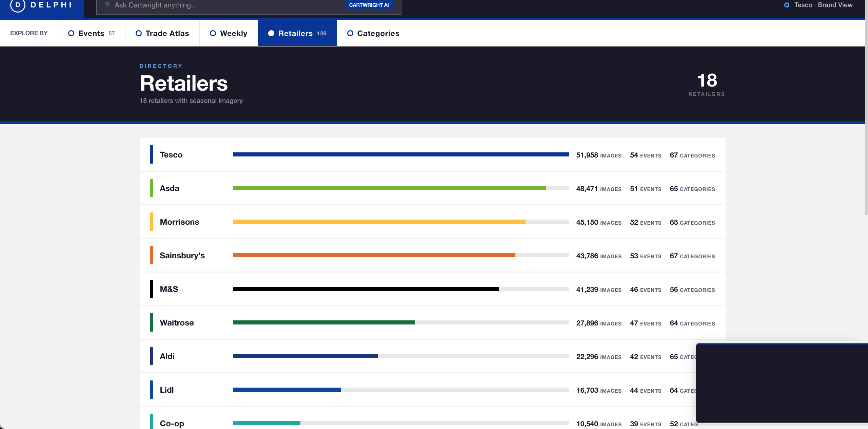Switch to the Weekly tab
Image resolution: width=868 pixels, height=429 pixels.
point(229,33)
